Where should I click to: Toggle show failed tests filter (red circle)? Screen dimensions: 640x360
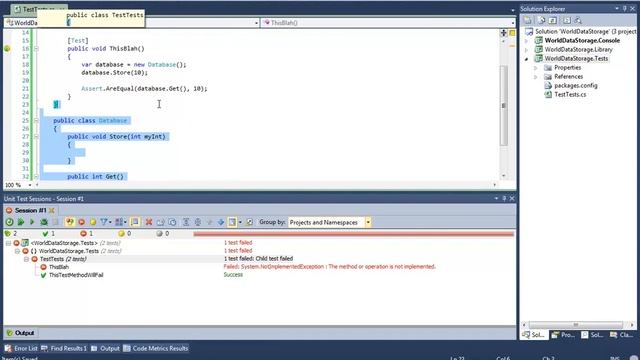[81, 222]
